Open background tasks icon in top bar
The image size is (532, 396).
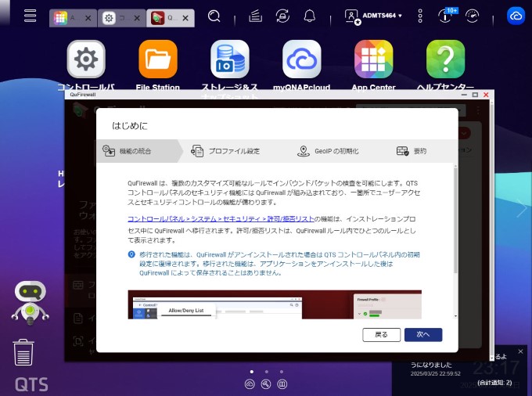click(x=255, y=16)
